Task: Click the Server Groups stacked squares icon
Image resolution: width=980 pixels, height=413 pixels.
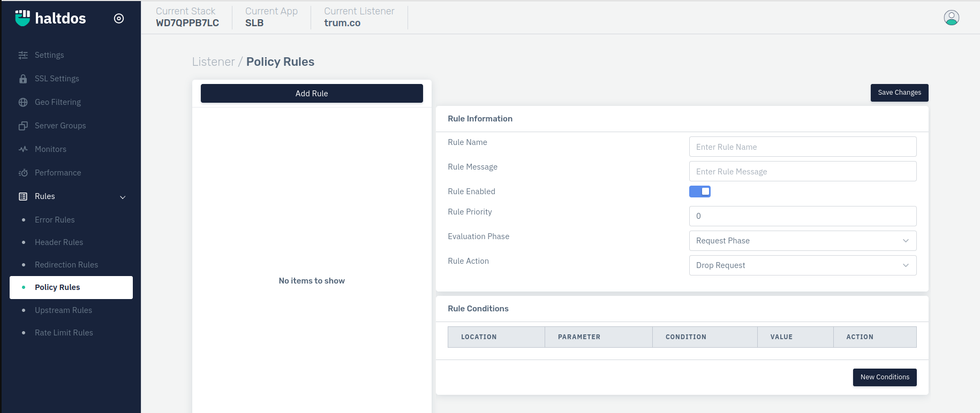Action: point(23,126)
